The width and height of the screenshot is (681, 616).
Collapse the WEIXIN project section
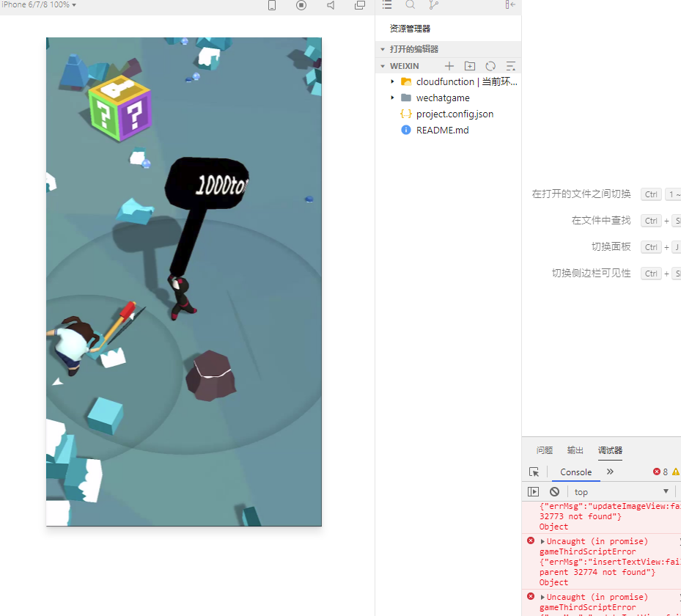tap(383, 67)
